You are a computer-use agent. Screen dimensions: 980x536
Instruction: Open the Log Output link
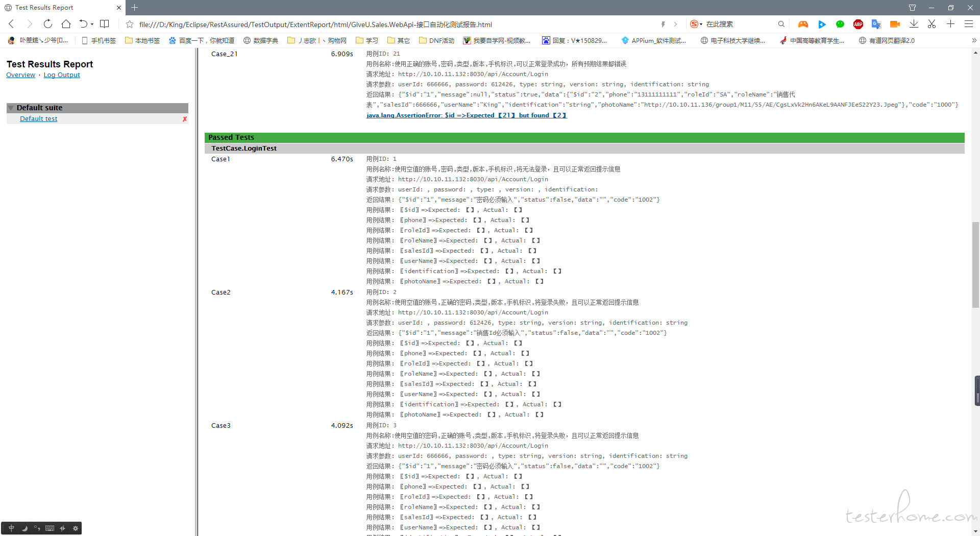62,75
